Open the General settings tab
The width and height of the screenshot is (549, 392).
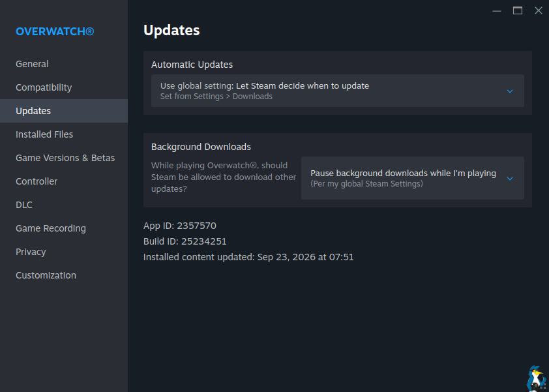point(64,64)
